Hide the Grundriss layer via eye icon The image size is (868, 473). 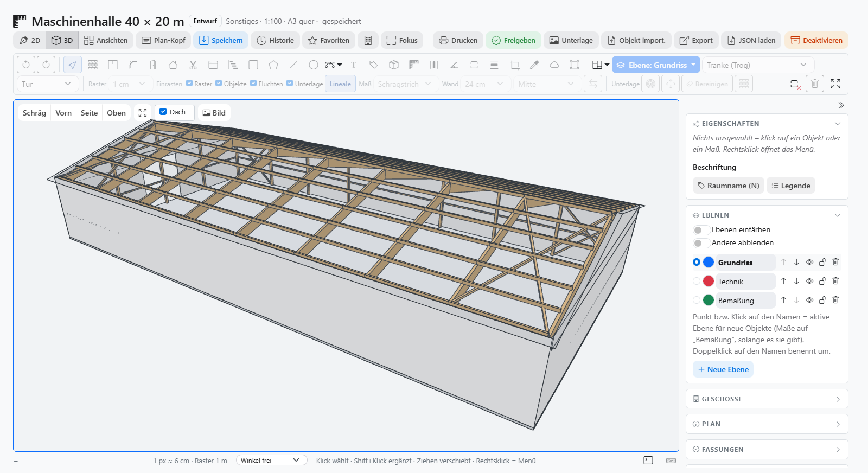tap(809, 262)
